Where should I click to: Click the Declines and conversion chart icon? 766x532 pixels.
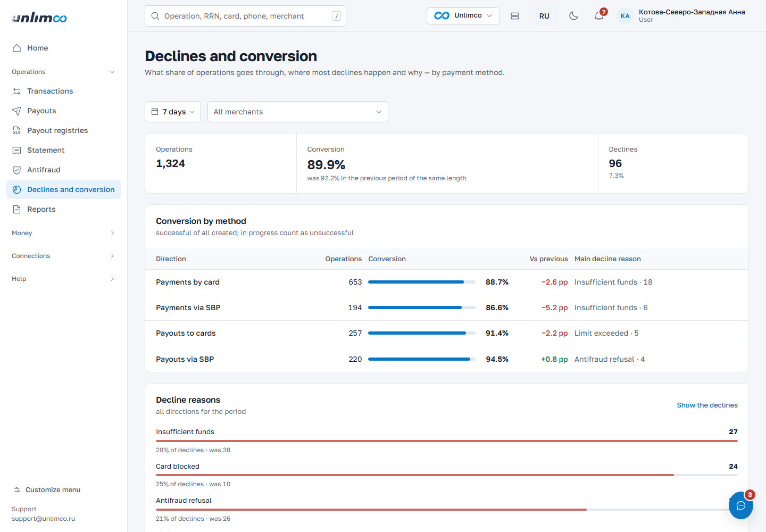tap(16, 189)
